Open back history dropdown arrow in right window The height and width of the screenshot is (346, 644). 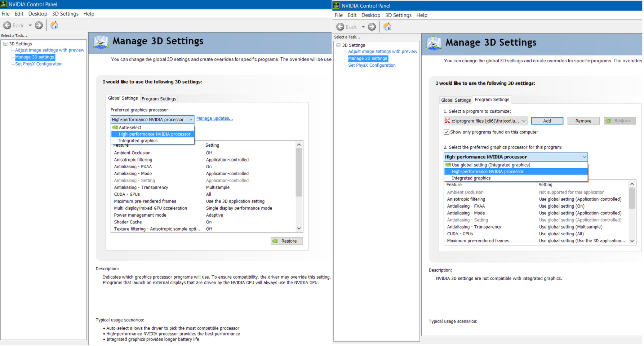[x=363, y=27]
